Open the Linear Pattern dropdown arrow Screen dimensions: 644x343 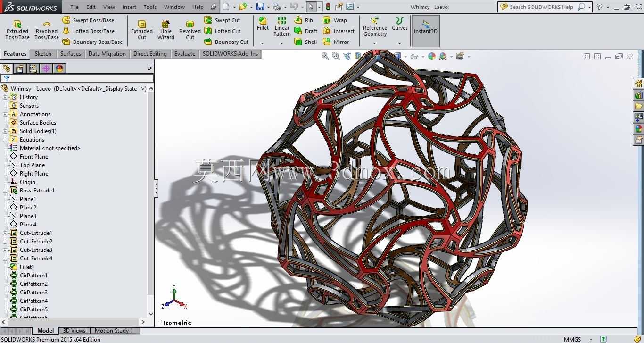point(282,43)
